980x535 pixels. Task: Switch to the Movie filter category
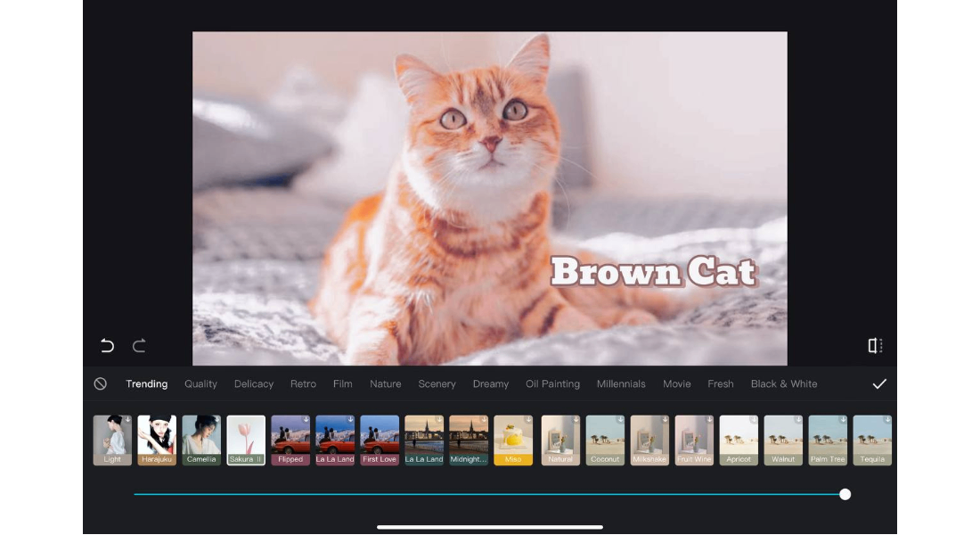click(677, 383)
